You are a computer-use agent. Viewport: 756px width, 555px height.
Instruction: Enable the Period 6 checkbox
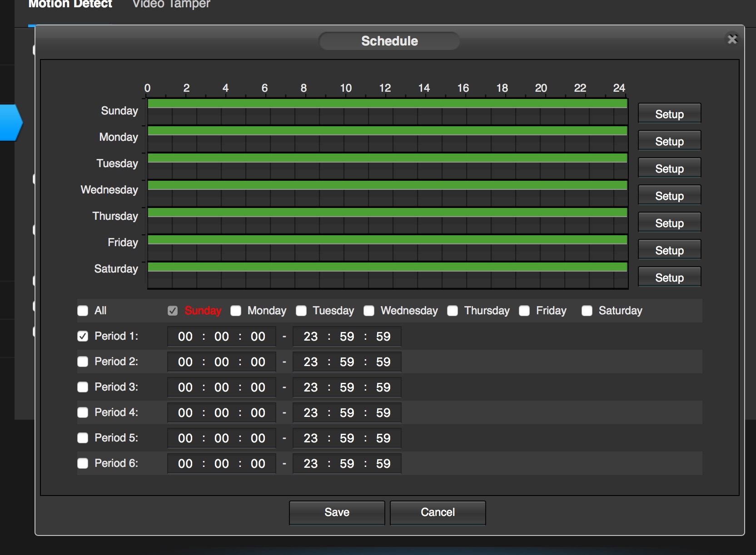(83, 463)
